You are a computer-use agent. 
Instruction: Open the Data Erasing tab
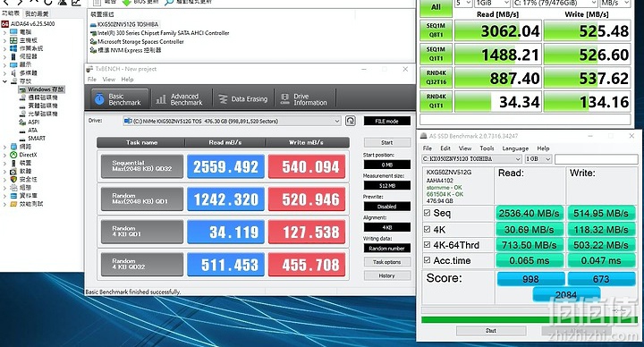(x=243, y=99)
